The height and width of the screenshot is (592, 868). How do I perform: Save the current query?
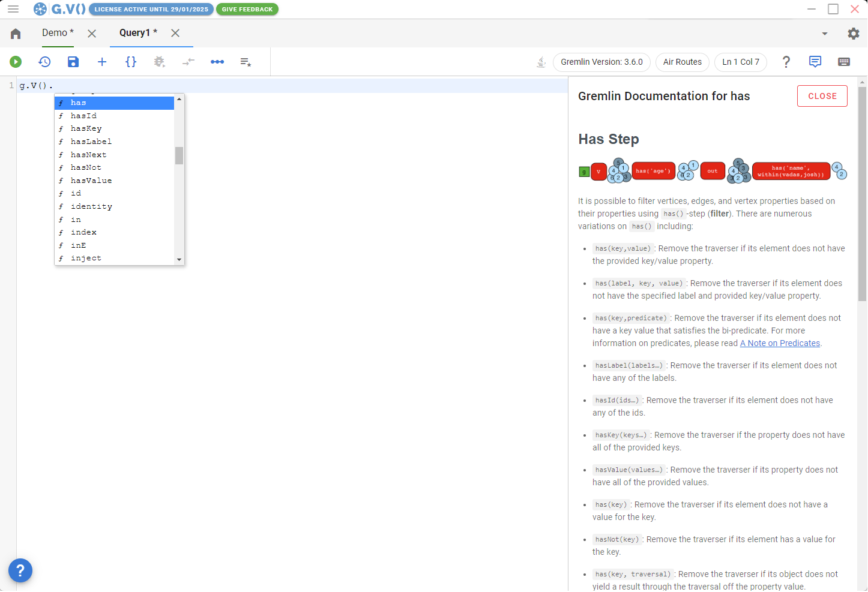click(x=73, y=62)
